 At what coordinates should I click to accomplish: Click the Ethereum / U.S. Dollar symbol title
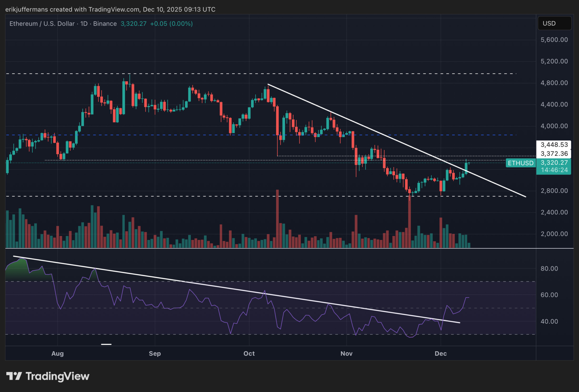coord(42,24)
